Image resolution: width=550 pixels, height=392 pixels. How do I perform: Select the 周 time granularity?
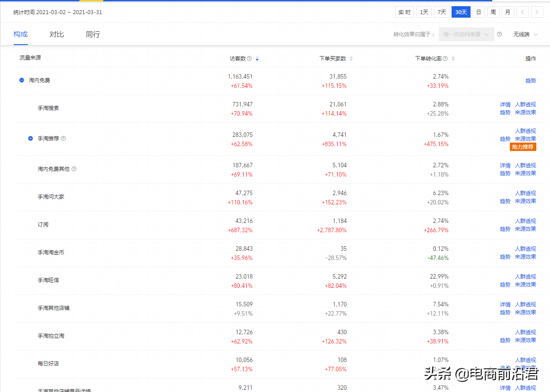(493, 12)
